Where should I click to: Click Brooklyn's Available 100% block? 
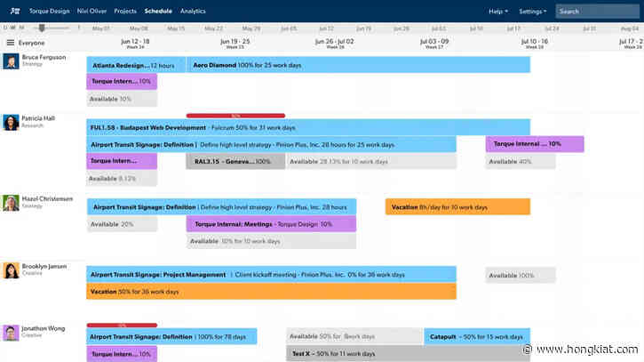pos(521,275)
